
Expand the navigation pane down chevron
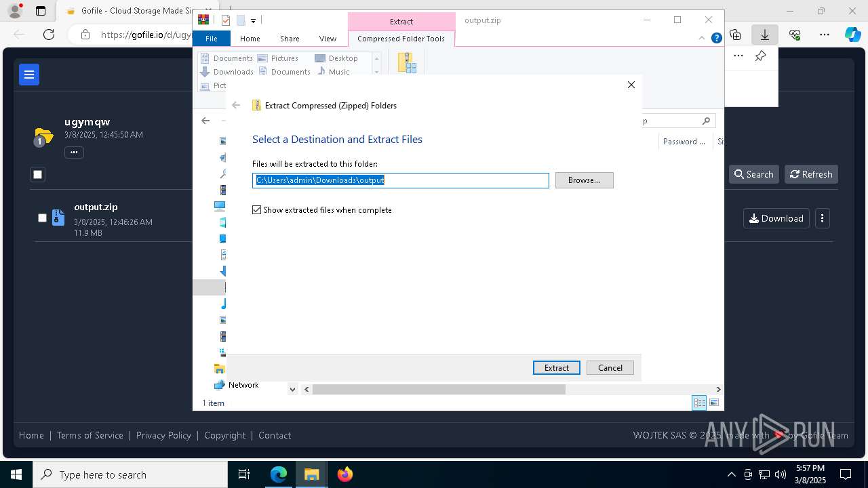pos(292,389)
